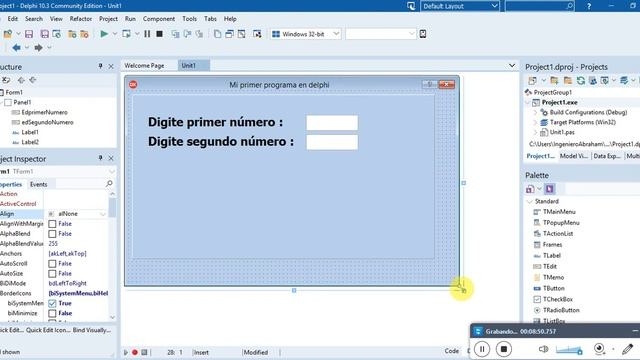Click the webcam icon in the recorder bar

tap(599, 349)
